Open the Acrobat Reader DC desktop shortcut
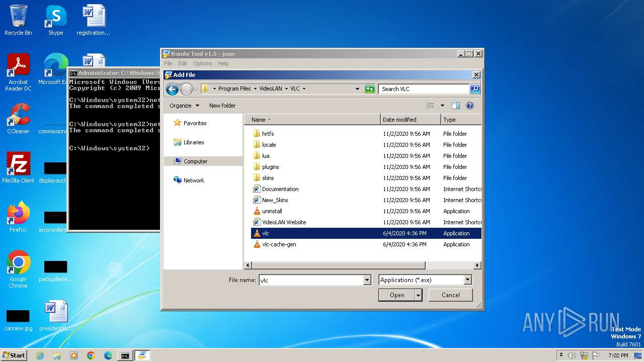The image size is (644, 362). click(18, 72)
